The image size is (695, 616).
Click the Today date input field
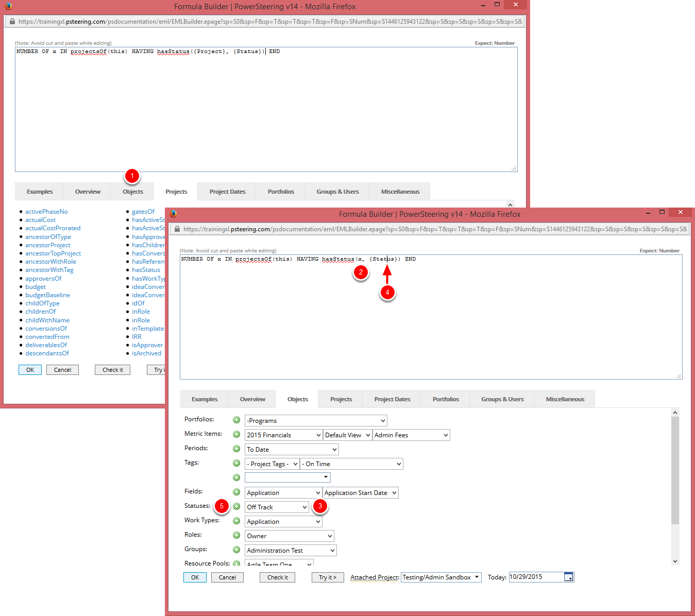[x=536, y=577]
